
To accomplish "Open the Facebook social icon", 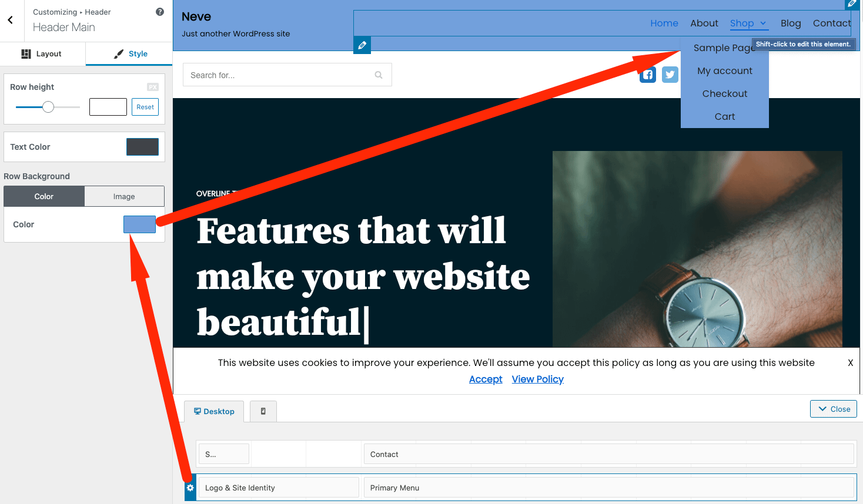I will click(648, 75).
